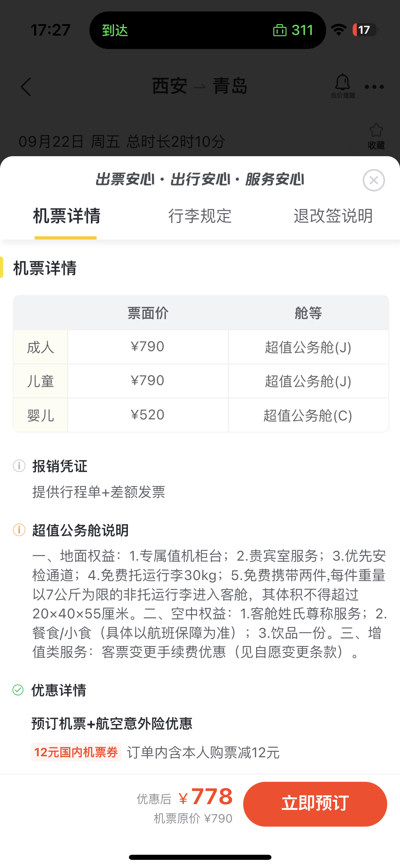Close the ticket details sheet
Viewport: 400px width, 868px height.
coord(374,180)
